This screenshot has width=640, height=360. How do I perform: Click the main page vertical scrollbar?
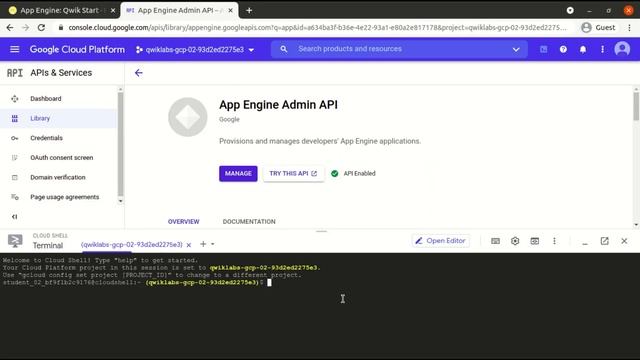[636, 106]
